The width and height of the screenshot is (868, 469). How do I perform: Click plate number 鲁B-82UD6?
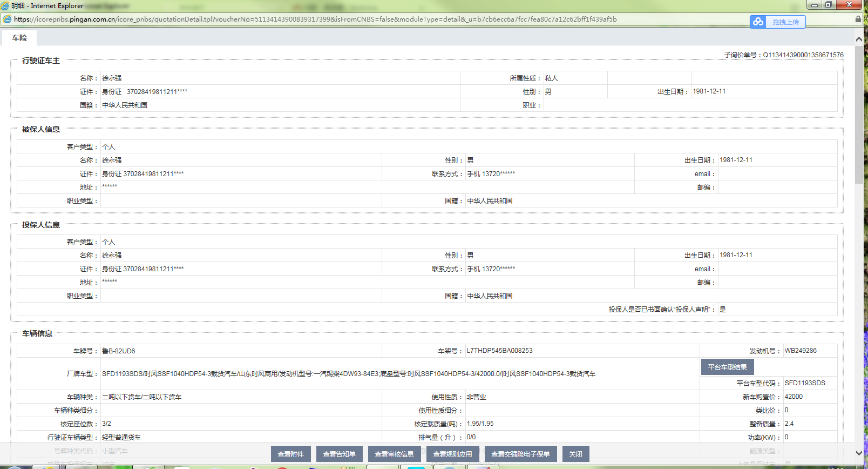pos(119,351)
